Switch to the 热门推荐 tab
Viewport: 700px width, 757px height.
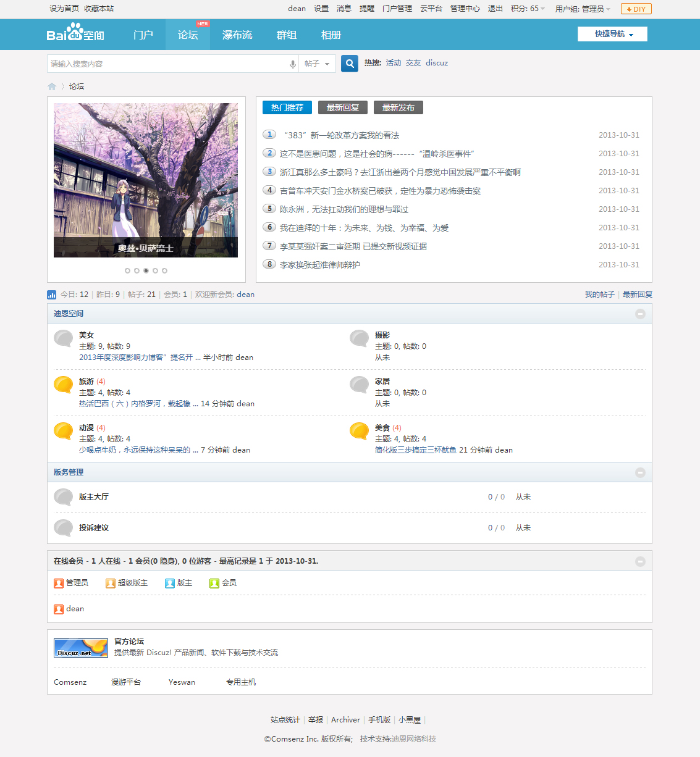pos(287,107)
